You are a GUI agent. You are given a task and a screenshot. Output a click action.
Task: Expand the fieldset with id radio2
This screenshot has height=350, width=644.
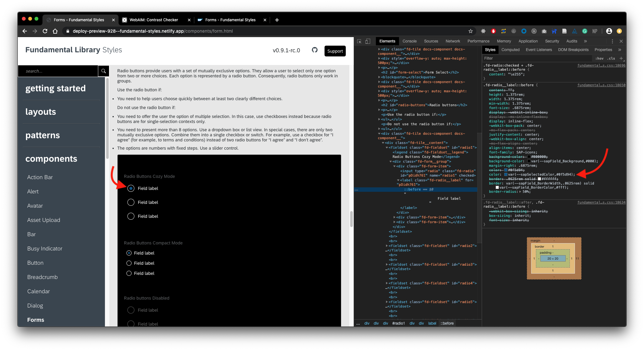[x=387, y=246]
